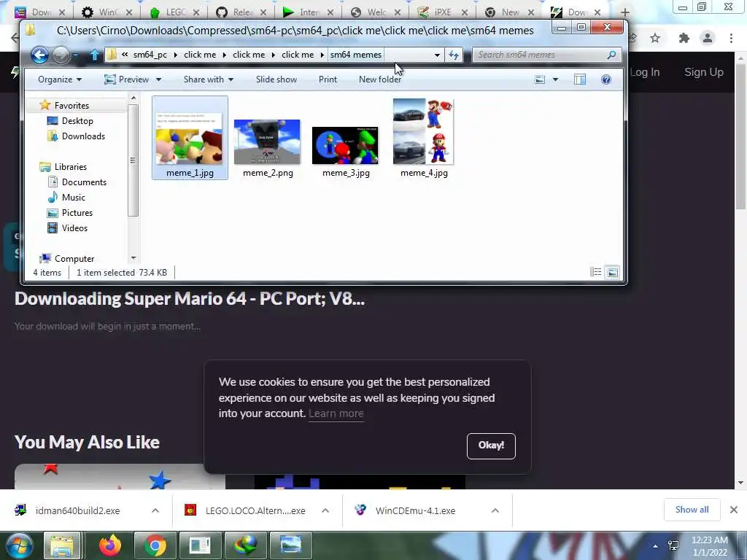747x560 pixels.
Task: Open the Chrome profile avatar
Action: (x=708, y=38)
